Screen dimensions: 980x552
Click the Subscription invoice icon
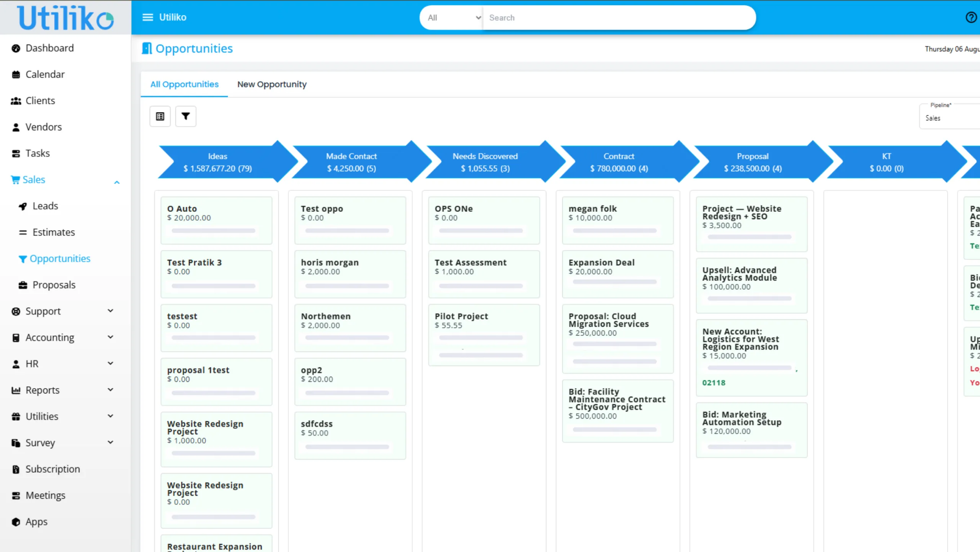click(16, 470)
